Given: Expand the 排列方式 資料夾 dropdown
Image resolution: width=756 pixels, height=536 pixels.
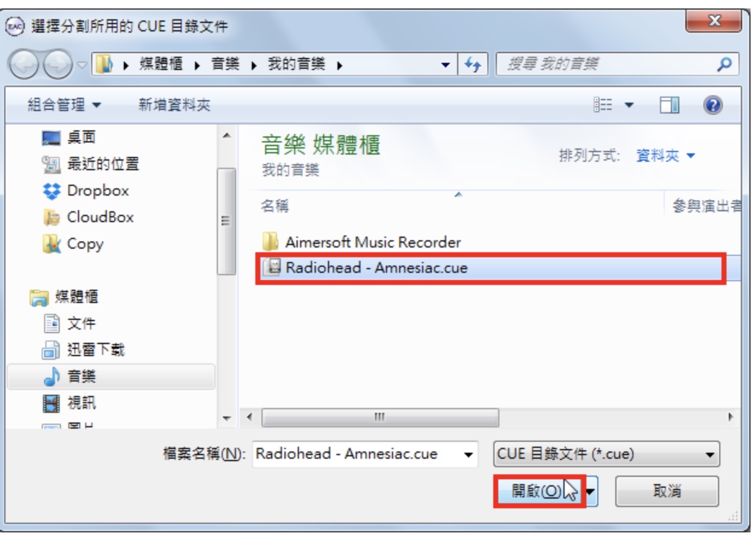Looking at the screenshot, I should (x=665, y=156).
